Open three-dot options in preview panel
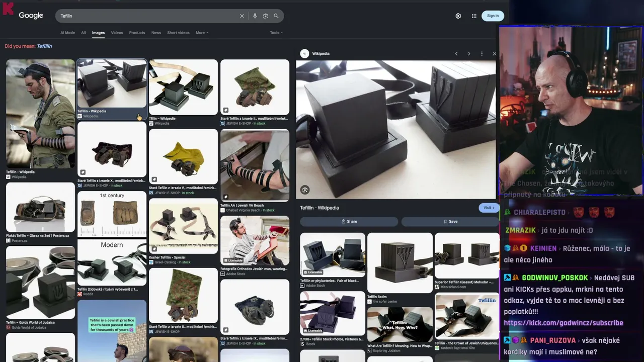This screenshot has height=362, width=644. (x=481, y=54)
